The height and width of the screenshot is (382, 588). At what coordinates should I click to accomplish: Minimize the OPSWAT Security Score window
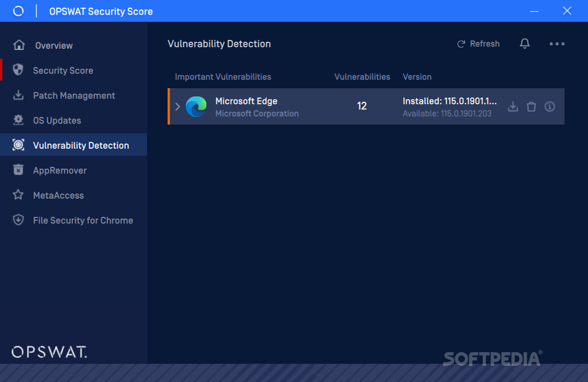click(534, 11)
